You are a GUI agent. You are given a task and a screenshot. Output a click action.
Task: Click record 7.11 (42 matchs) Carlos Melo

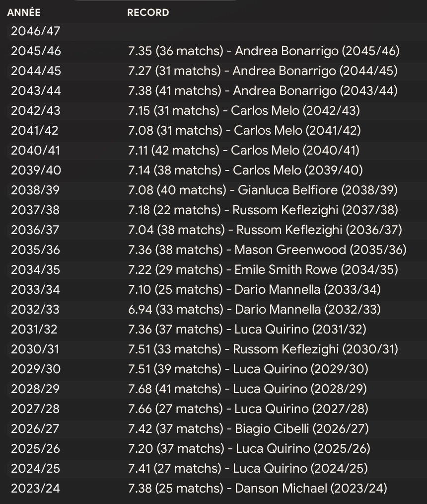click(244, 151)
